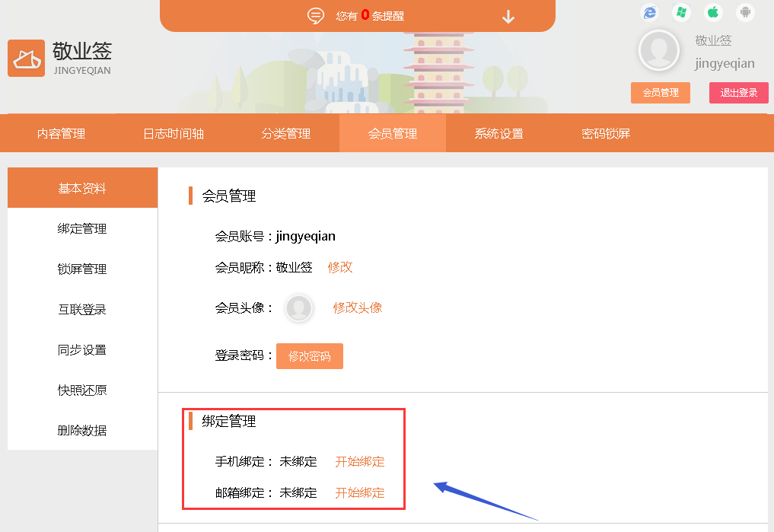Expand the download arrow in the reminder banner
This screenshot has height=532, width=774.
point(508,17)
